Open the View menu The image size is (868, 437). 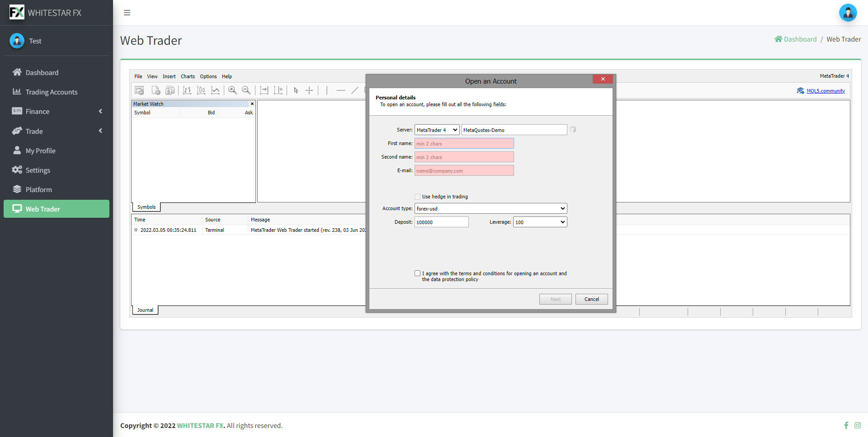coord(152,76)
